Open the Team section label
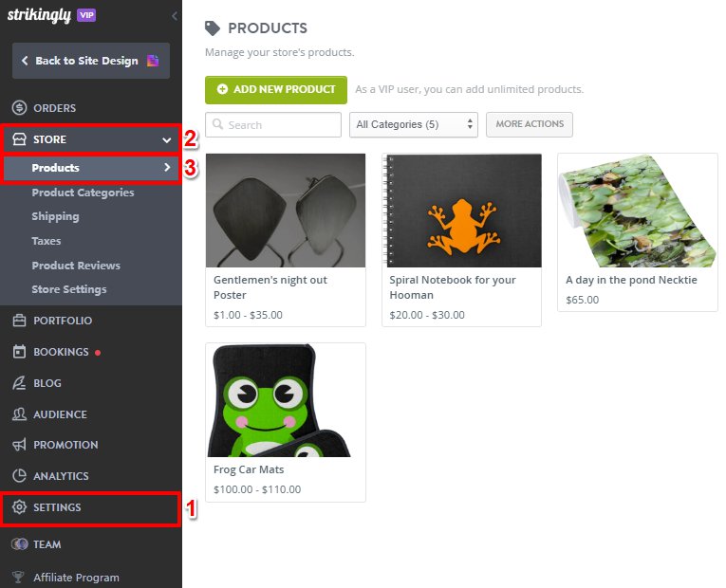The height and width of the screenshot is (588, 726). [47, 544]
